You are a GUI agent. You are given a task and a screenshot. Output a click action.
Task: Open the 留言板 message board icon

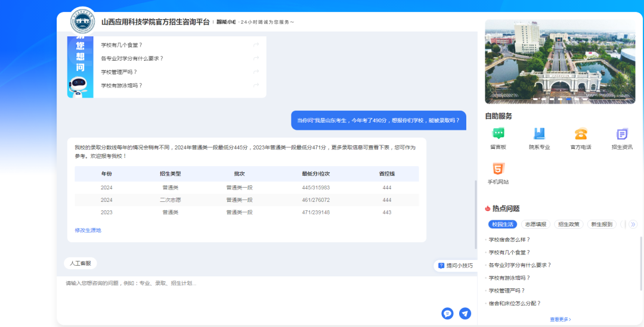(x=498, y=134)
